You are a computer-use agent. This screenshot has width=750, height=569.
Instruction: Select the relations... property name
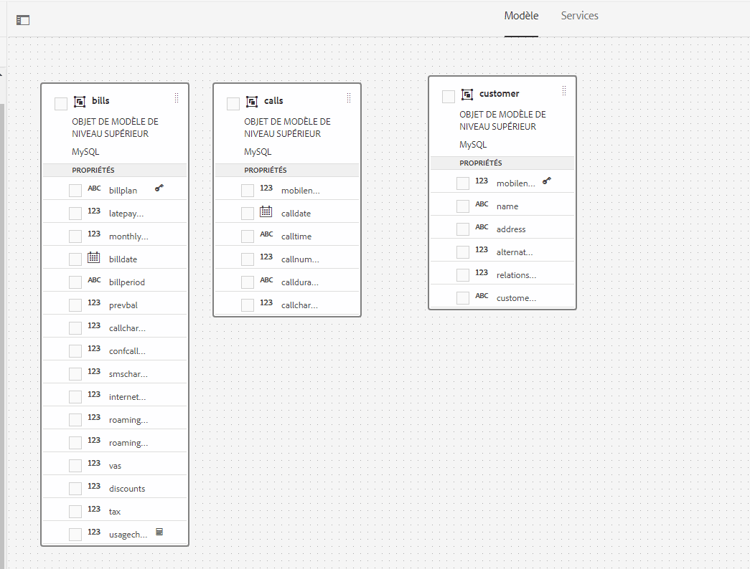click(516, 275)
